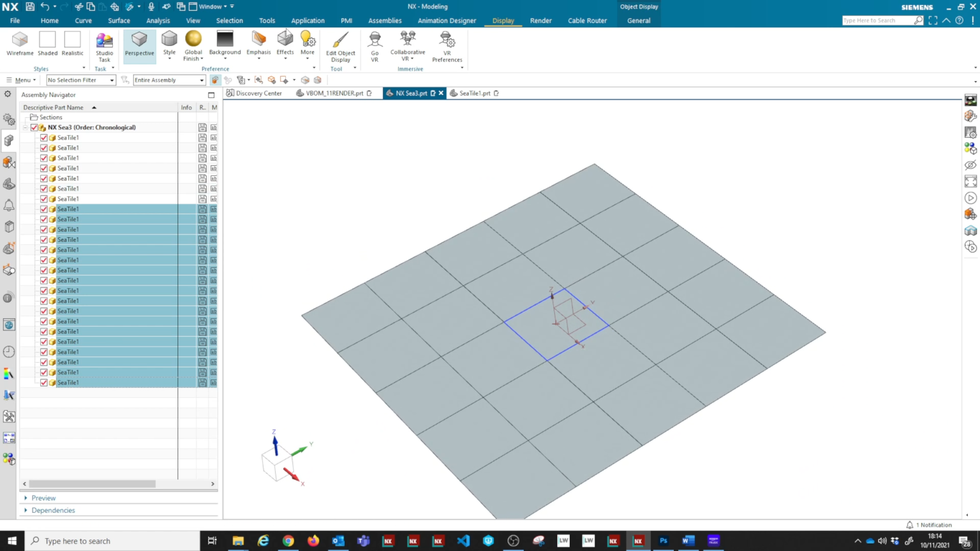This screenshot has height=551, width=980.
Task: Uncheck the first SeaTile1 component checkbox
Action: (43, 137)
